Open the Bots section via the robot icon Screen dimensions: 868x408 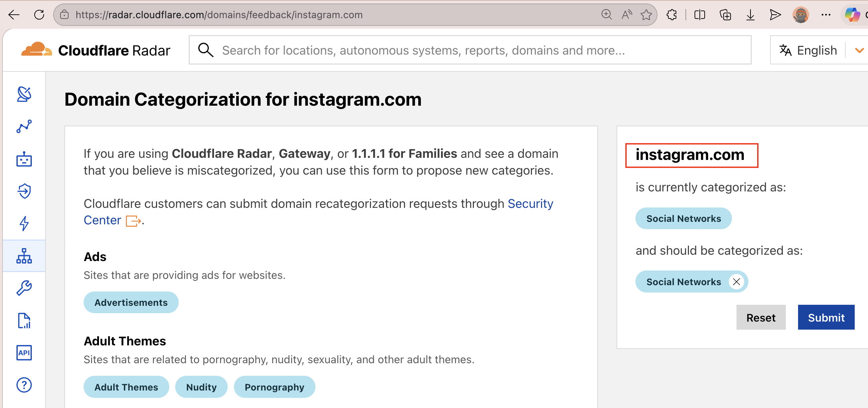(23, 159)
